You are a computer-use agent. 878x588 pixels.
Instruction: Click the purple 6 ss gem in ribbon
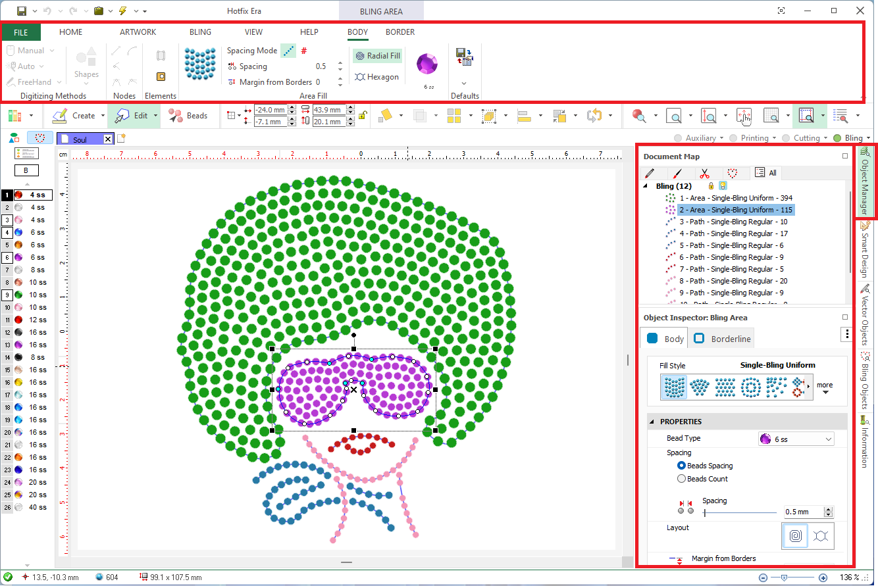tap(427, 64)
